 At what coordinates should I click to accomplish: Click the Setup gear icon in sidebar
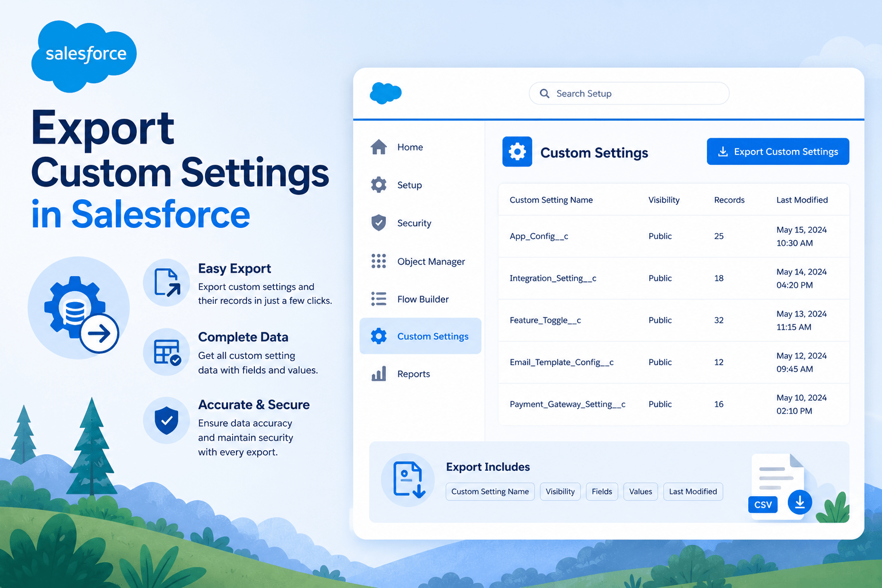click(x=378, y=185)
